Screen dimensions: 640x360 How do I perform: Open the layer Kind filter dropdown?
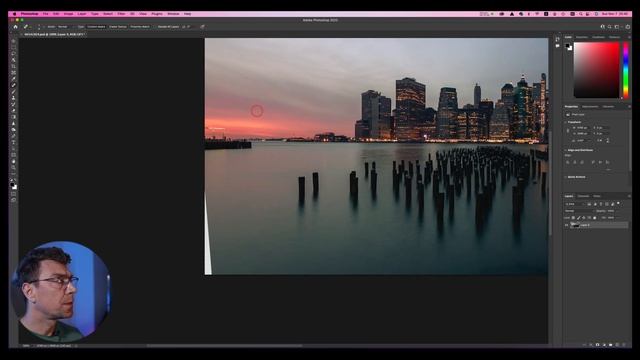click(575, 204)
